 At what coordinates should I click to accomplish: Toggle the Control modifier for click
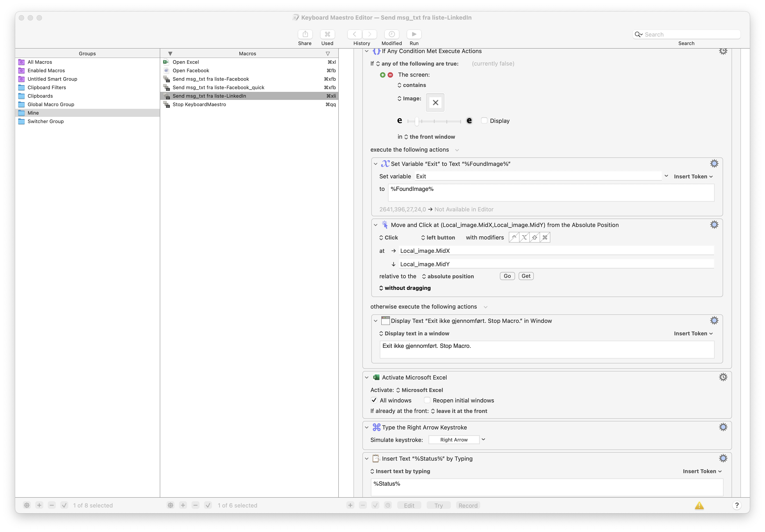click(514, 237)
